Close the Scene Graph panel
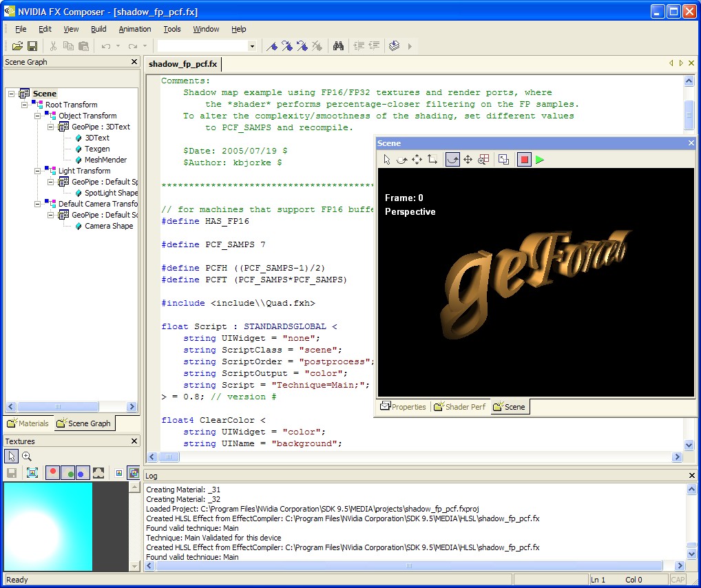 (x=134, y=62)
